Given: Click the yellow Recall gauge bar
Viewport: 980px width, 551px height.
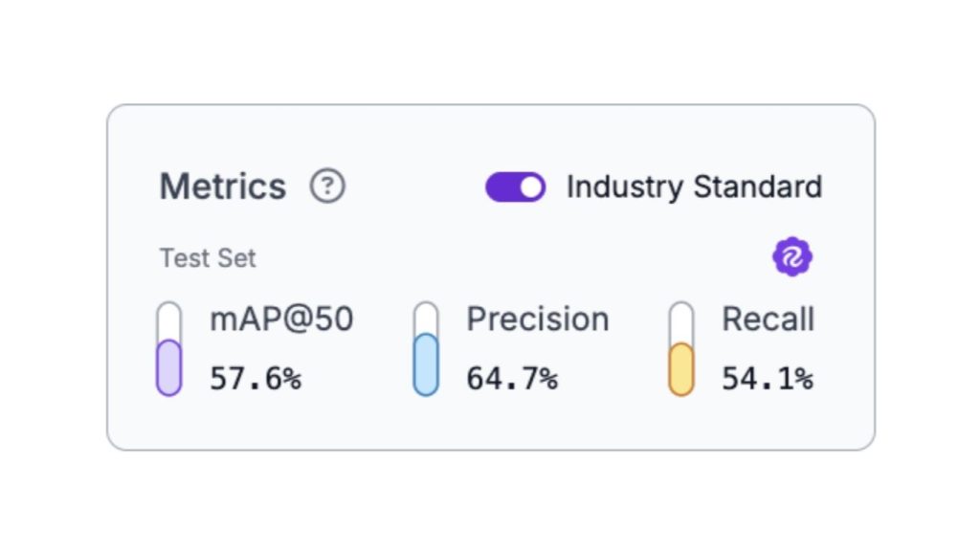Looking at the screenshot, I should pyautogui.click(x=680, y=369).
